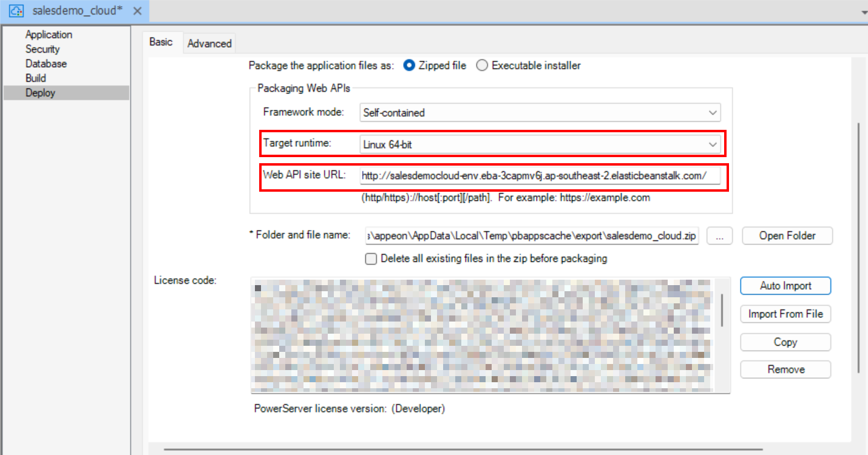Click the ellipsis button beside folder path
This screenshot has width=868, height=455.
719,235
